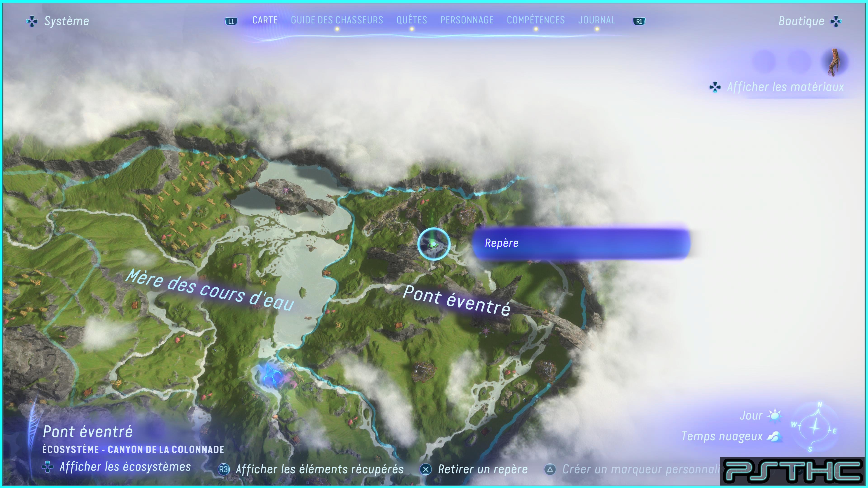Select orange crate just above the location panel

88,392
